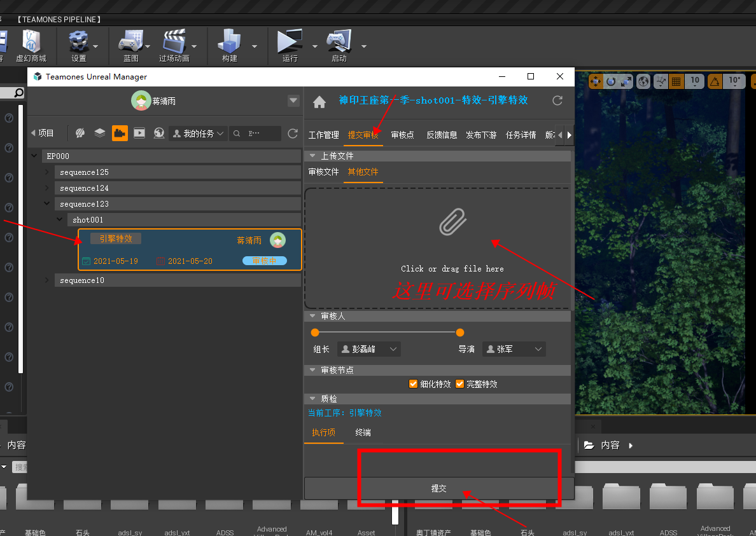Select the 引擎特效 task card
The image size is (756, 536).
[190, 249]
